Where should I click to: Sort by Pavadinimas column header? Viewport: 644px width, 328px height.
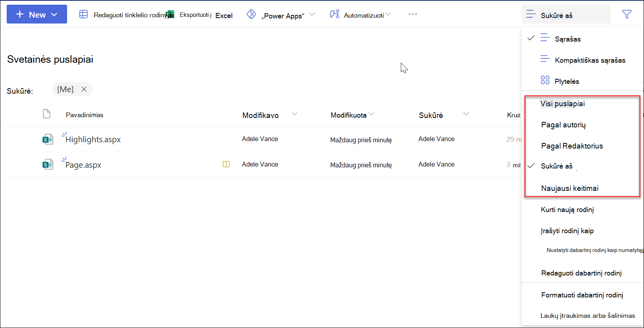[x=84, y=115]
